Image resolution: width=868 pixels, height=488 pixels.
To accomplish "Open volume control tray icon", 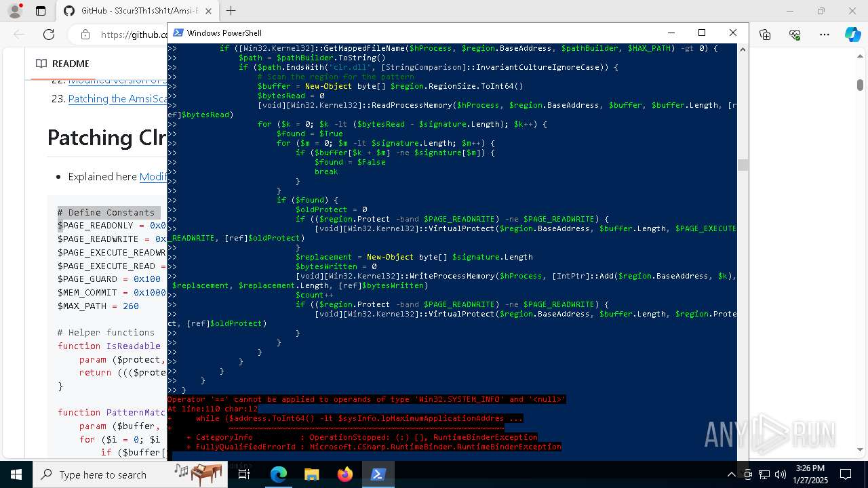I will point(781,474).
